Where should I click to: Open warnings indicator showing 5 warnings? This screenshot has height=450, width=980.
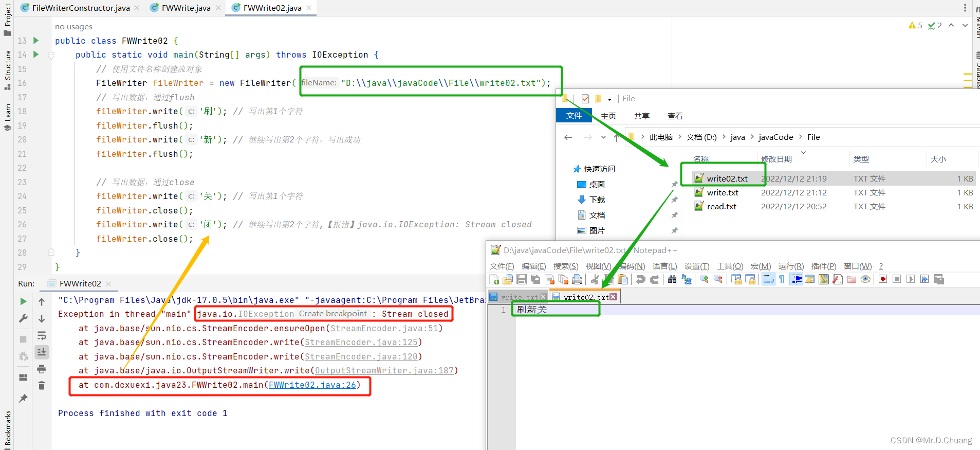coord(915,25)
